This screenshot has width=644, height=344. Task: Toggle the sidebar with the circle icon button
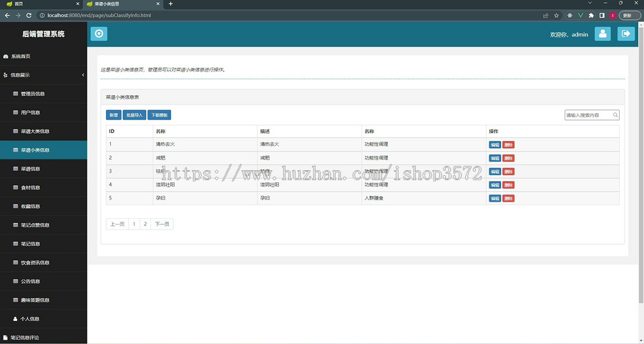point(99,34)
